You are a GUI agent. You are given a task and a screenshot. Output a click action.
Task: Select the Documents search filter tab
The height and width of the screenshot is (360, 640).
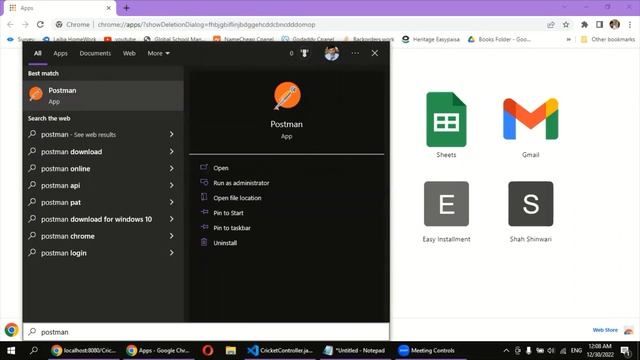pyautogui.click(x=95, y=53)
